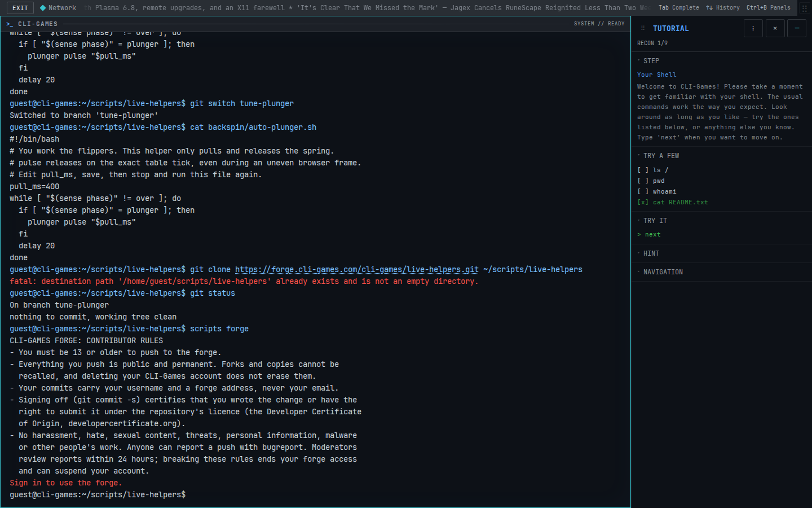Click the scrolling news ticker headline
Viewport: 812px width, 508px height.
pyautogui.click(x=367, y=8)
